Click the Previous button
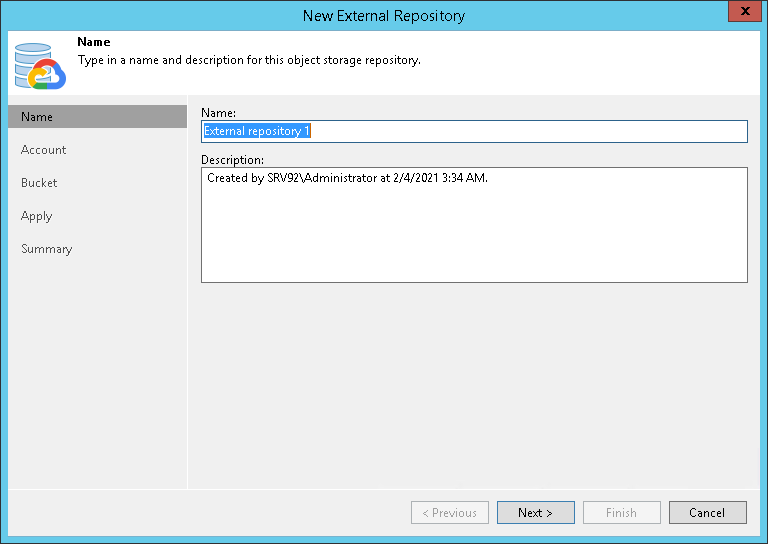Image resolution: width=768 pixels, height=544 pixels. 450,512
